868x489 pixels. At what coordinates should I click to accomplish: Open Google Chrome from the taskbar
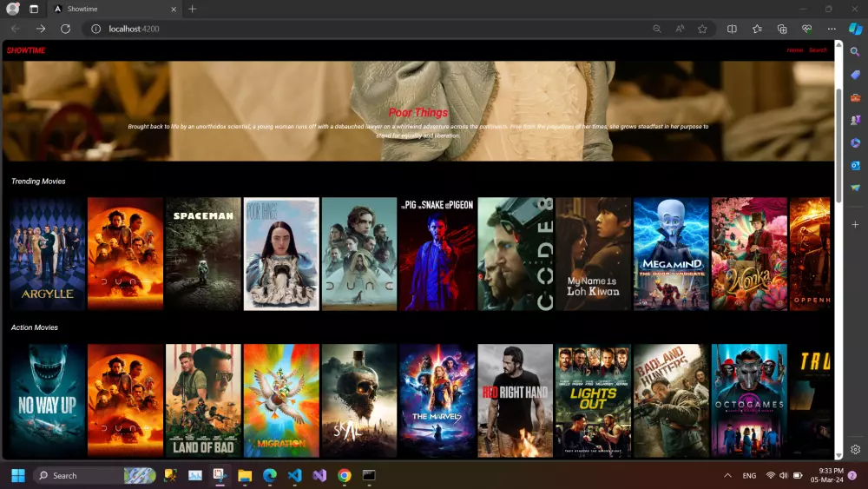[x=345, y=475]
